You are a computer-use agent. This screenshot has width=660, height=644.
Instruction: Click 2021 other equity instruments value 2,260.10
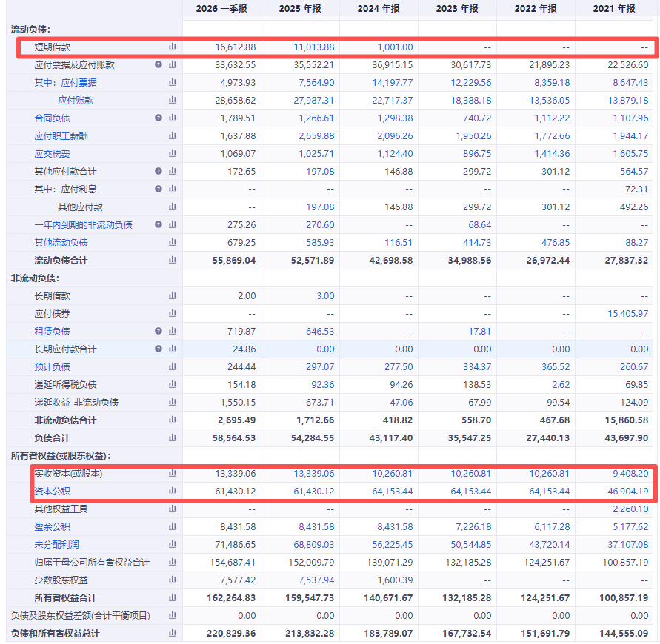pyautogui.click(x=630, y=509)
